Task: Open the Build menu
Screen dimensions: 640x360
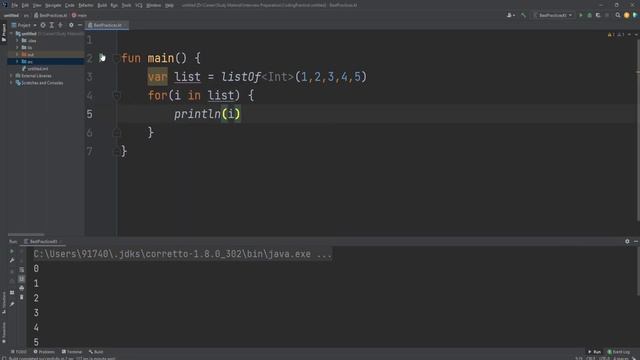Action: pyautogui.click(x=102, y=5)
